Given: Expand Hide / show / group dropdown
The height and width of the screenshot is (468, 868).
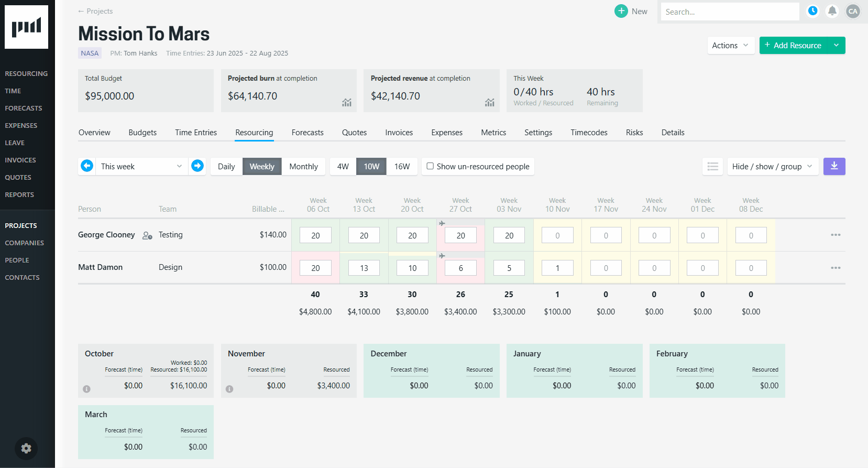Looking at the screenshot, I should point(772,167).
